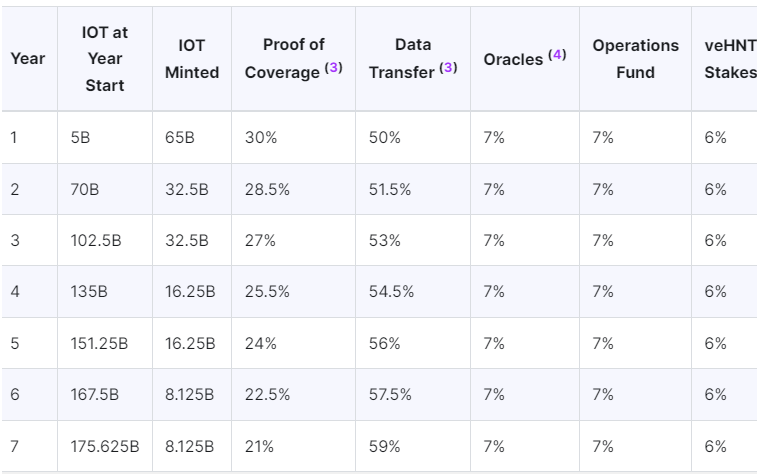Click the IOT at Year Start header
The width and height of the screenshot is (764, 474).
[x=105, y=59]
